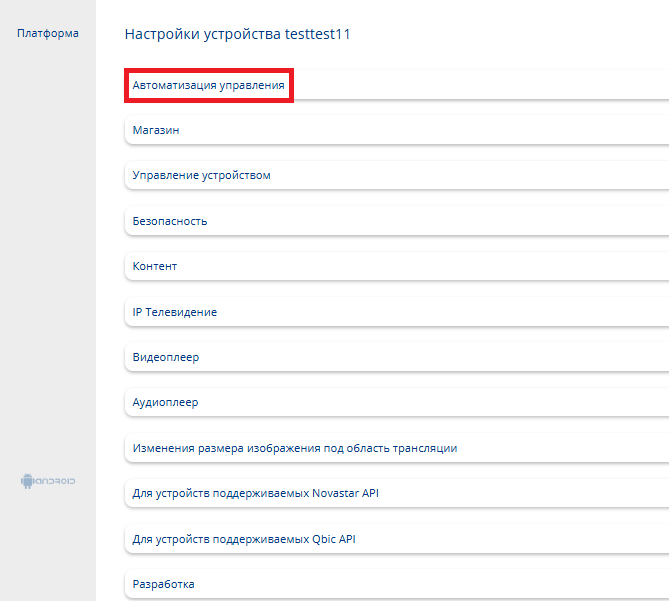Open the Novastar API devices section
This screenshot has height=601, width=669.
tap(256, 493)
